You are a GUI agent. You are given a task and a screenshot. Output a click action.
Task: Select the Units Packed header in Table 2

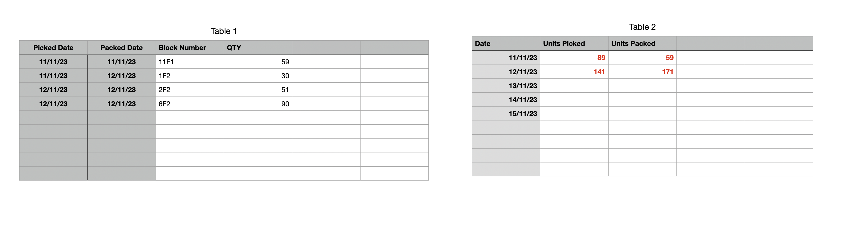click(x=643, y=44)
